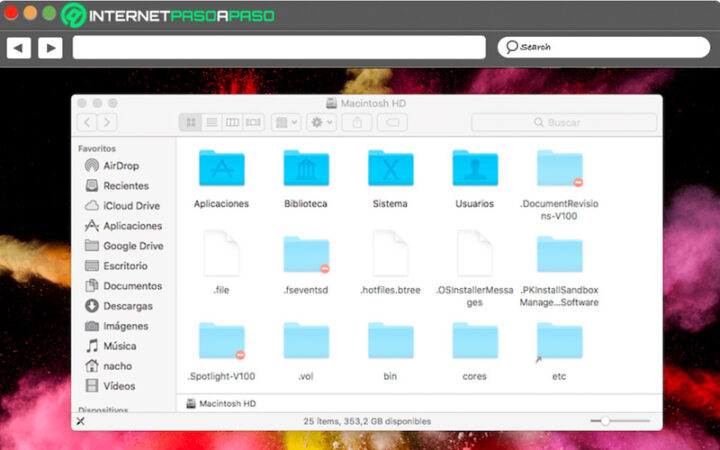Select Google Drive in the sidebar
The height and width of the screenshot is (450, 720).
pyautogui.click(x=133, y=246)
